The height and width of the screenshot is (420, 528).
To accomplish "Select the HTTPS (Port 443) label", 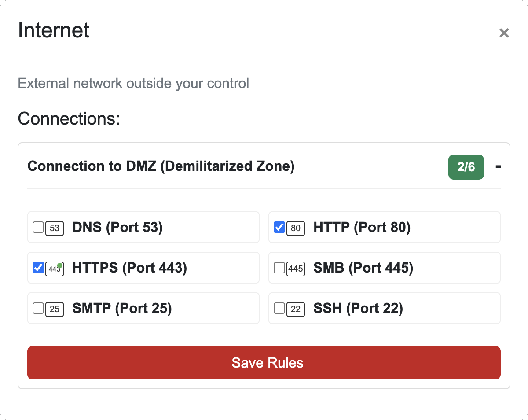I will click(x=129, y=268).
